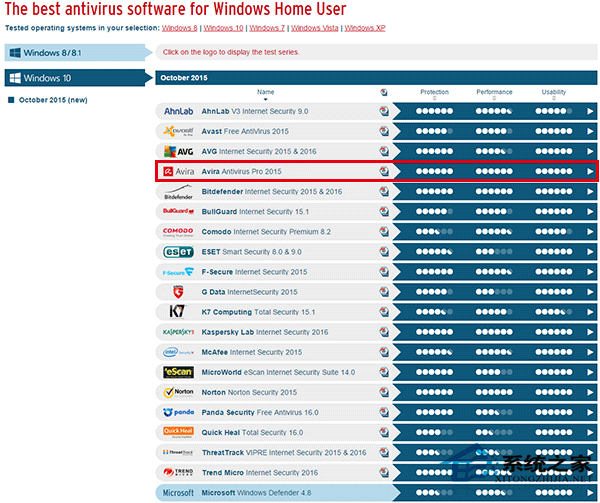Click the AhnLab logo icon
600x503 pixels.
point(178,111)
